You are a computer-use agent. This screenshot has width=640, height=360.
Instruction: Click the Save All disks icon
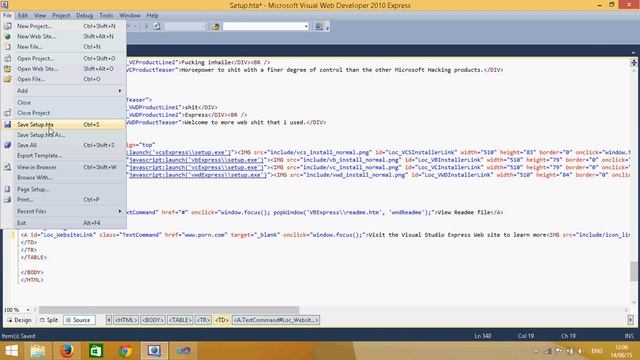pyautogui.click(x=7, y=145)
